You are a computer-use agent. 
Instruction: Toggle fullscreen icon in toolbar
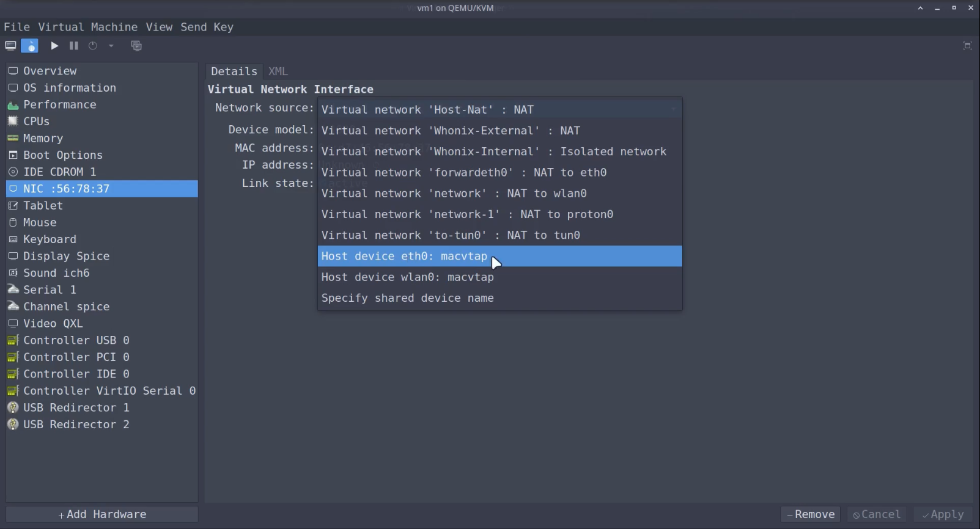(967, 46)
